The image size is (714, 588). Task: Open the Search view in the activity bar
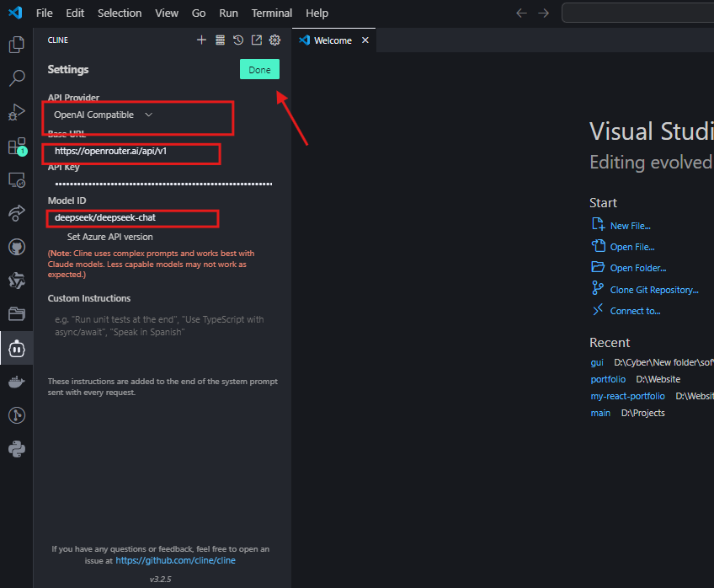pos(16,78)
